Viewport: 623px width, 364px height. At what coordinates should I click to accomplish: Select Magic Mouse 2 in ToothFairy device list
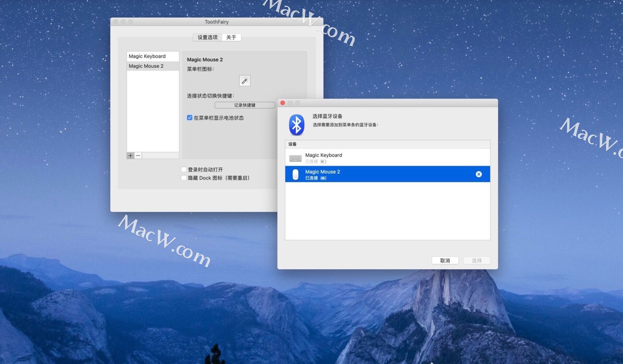pyautogui.click(x=153, y=66)
